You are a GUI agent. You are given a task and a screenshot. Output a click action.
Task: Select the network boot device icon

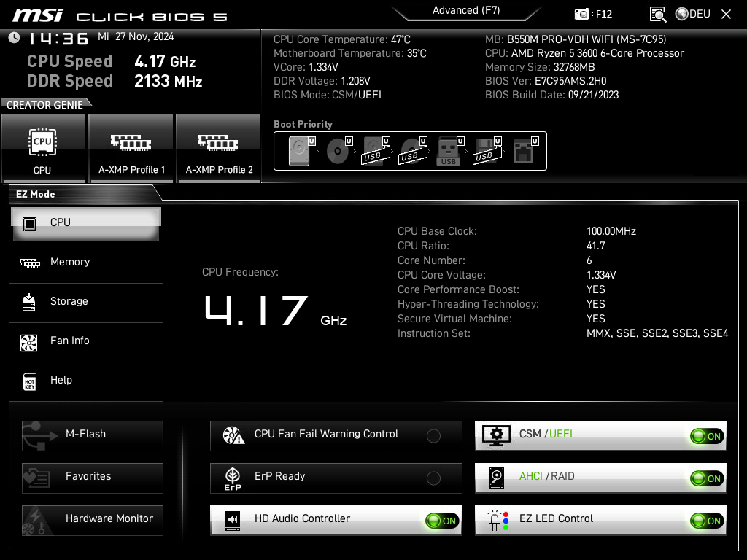[x=525, y=151]
